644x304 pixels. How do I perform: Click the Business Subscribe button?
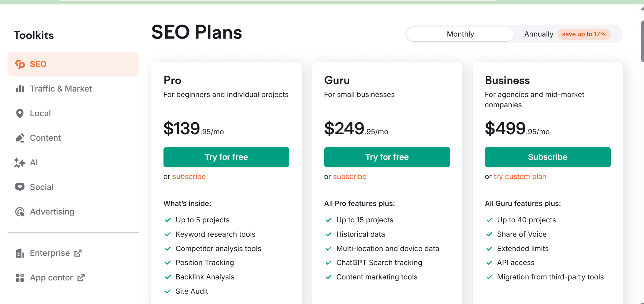tap(548, 157)
